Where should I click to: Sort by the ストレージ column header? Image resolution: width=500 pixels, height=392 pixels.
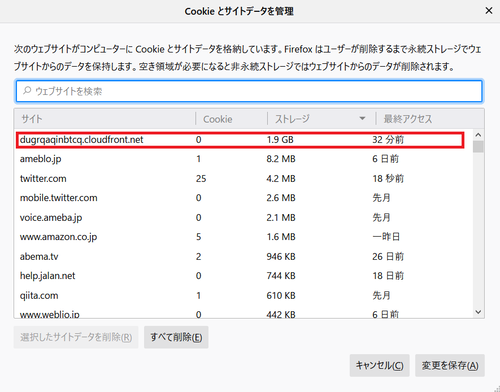(x=322, y=119)
